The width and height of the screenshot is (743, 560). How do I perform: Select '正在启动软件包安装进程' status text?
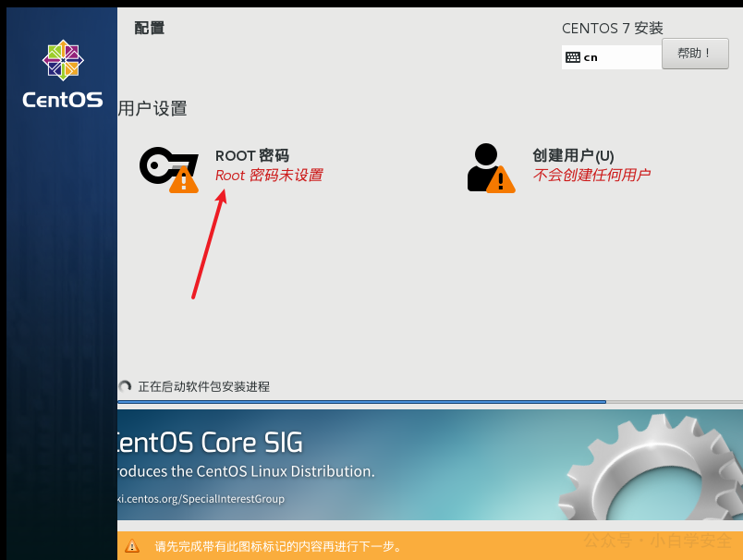pyautogui.click(x=203, y=386)
